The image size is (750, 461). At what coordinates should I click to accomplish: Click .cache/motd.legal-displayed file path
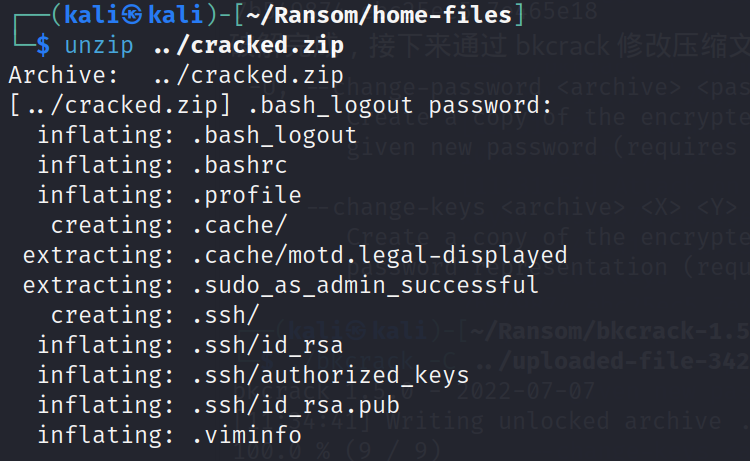(380, 255)
